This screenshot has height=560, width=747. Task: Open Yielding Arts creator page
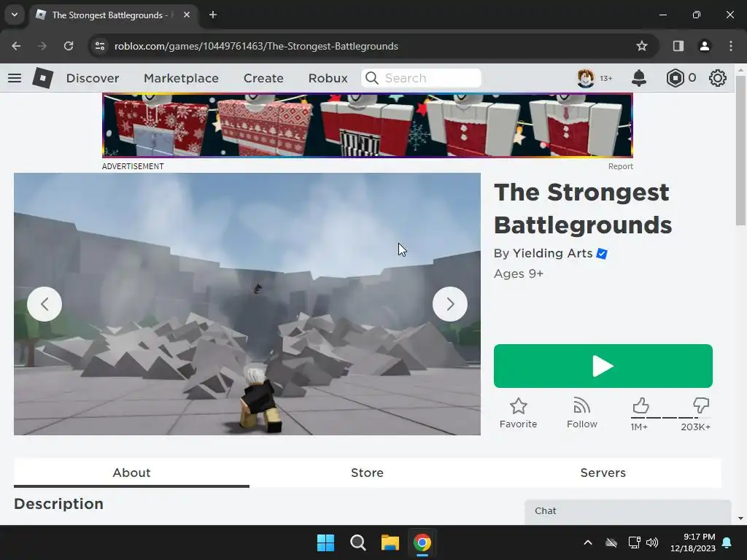(x=552, y=253)
